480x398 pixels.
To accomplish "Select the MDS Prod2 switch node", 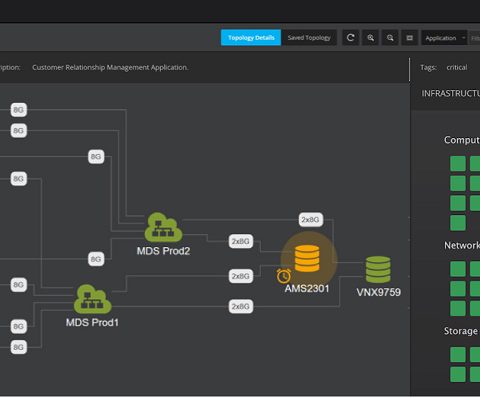I will click(x=163, y=227).
